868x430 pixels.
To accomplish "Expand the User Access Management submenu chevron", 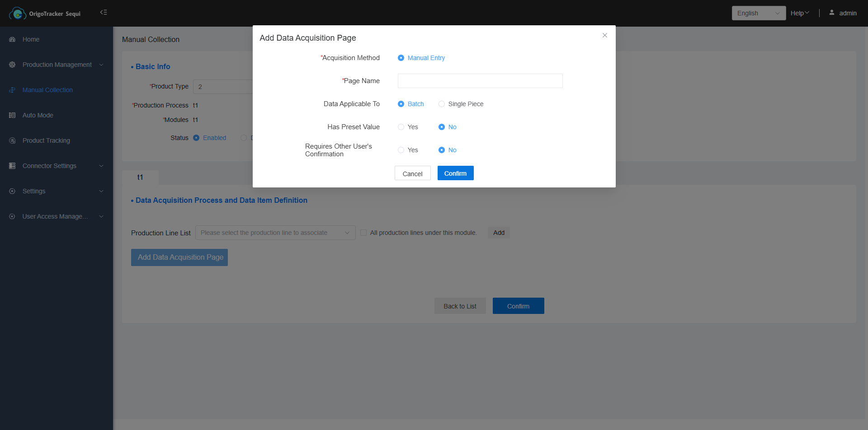I will 101,217.
